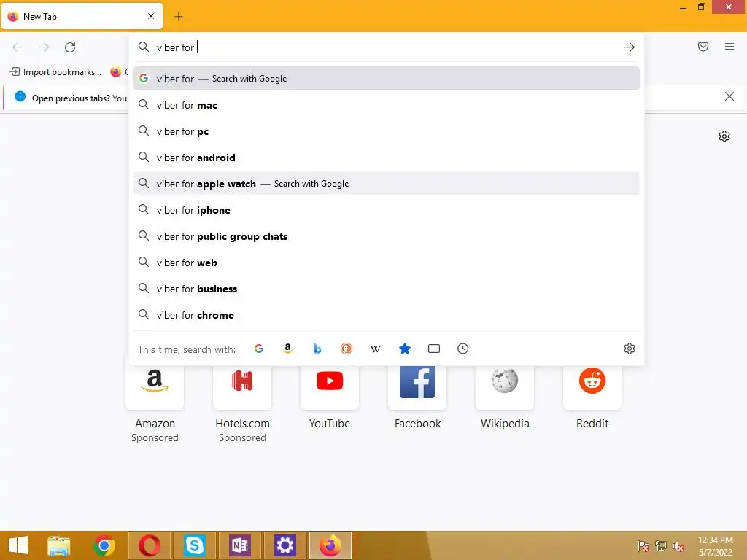
Task: Open OneNote from the taskbar
Action: point(240,545)
